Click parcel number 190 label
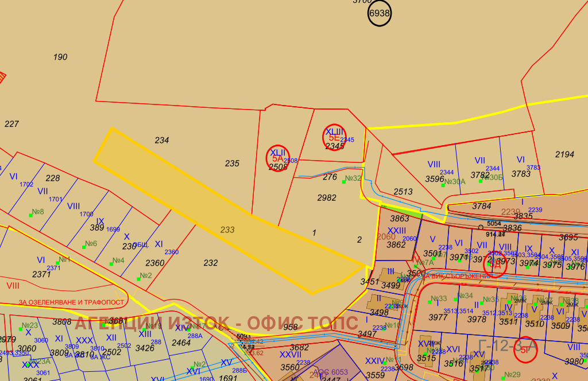Screen dimensions: 588x381 pyautogui.click(x=60, y=57)
